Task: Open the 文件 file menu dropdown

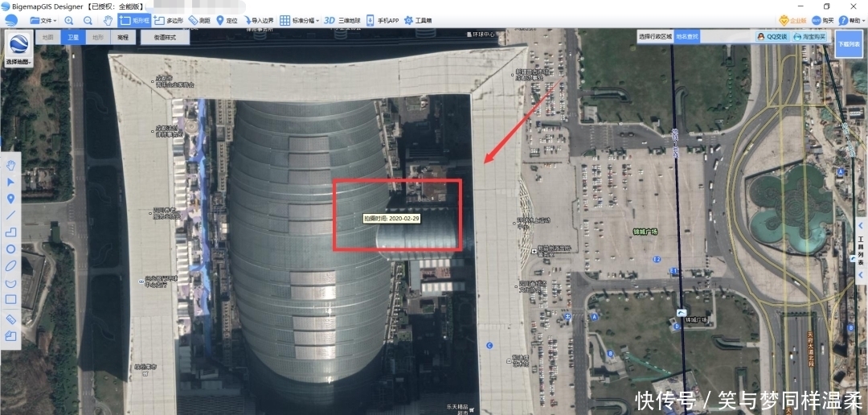Action: pos(43,20)
